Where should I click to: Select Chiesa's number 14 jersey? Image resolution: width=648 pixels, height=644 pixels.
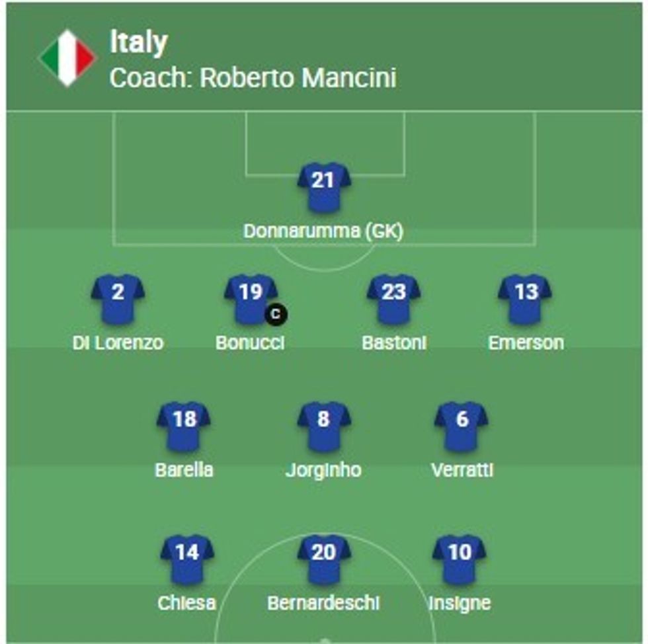pyautogui.click(x=187, y=559)
